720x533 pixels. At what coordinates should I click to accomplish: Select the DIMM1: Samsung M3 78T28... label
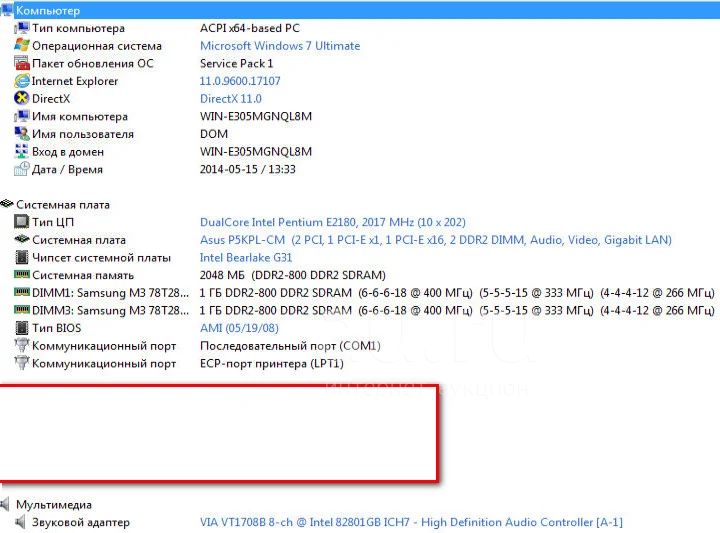[110, 293]
